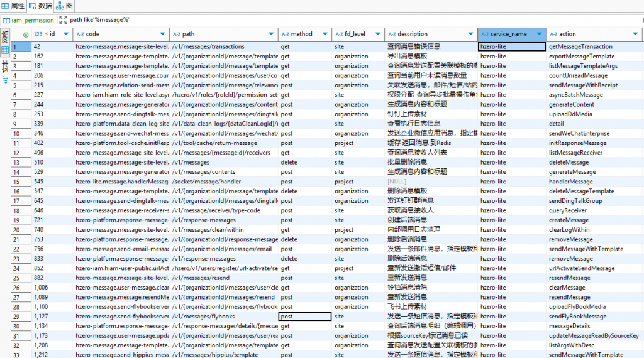Select cell with getMessageTransaction action
Screen dimensions: 644x358
(x=580, y=46)
